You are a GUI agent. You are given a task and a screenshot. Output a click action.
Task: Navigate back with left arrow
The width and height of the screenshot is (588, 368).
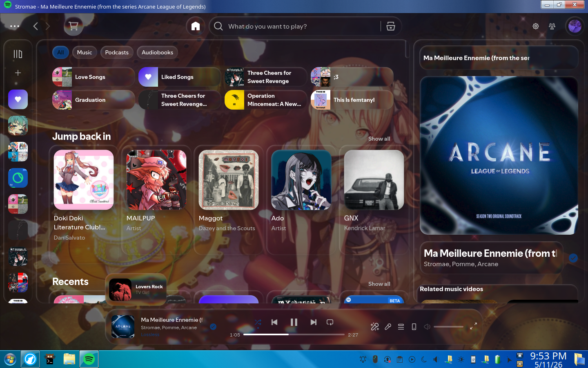click(36, 26)
